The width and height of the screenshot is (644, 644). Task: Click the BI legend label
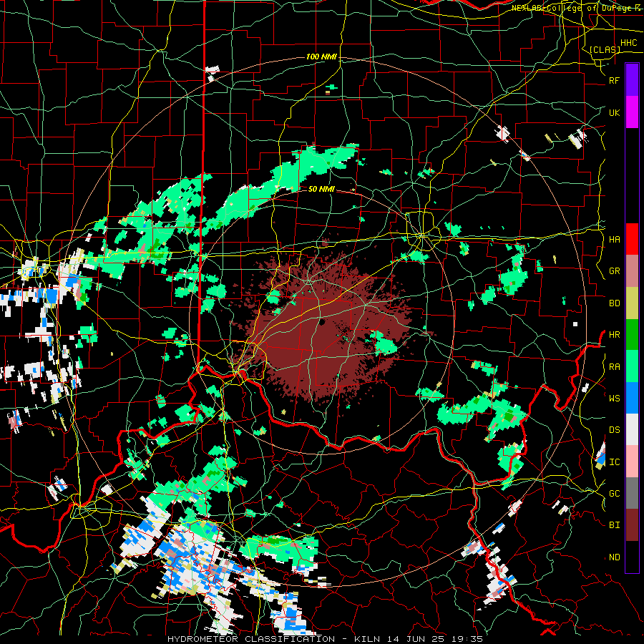click(x=615, y=525)
